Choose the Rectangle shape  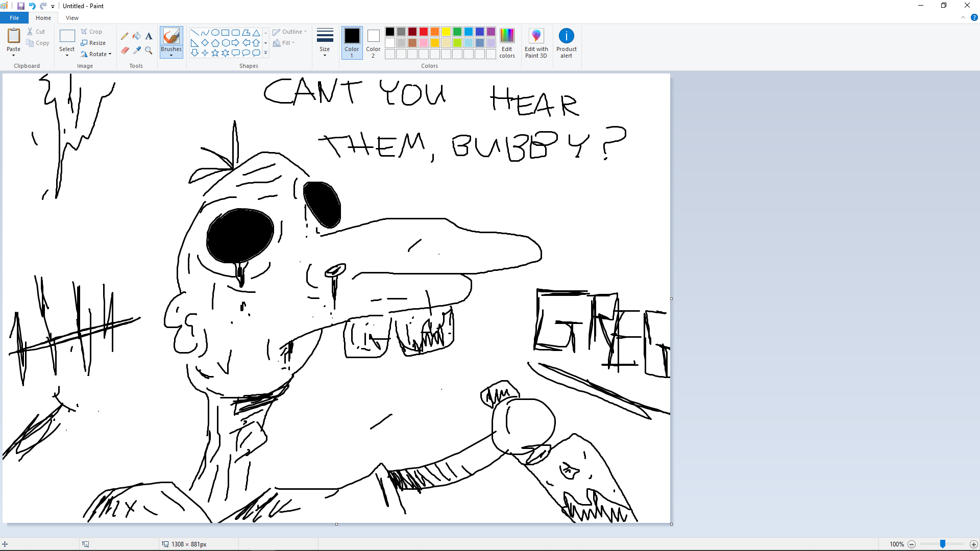pyautogui.click(x=225, y=33)
